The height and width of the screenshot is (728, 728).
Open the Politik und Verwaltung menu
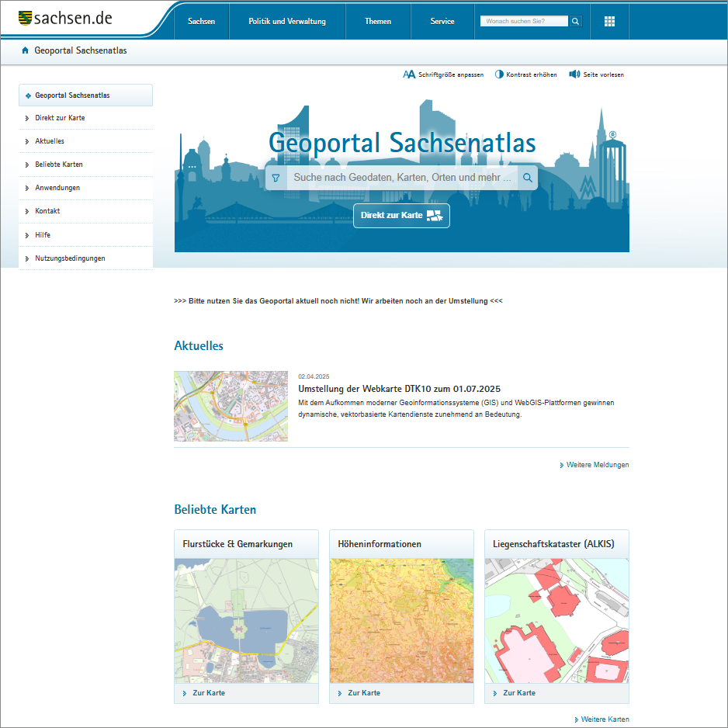tap(287, 22)
